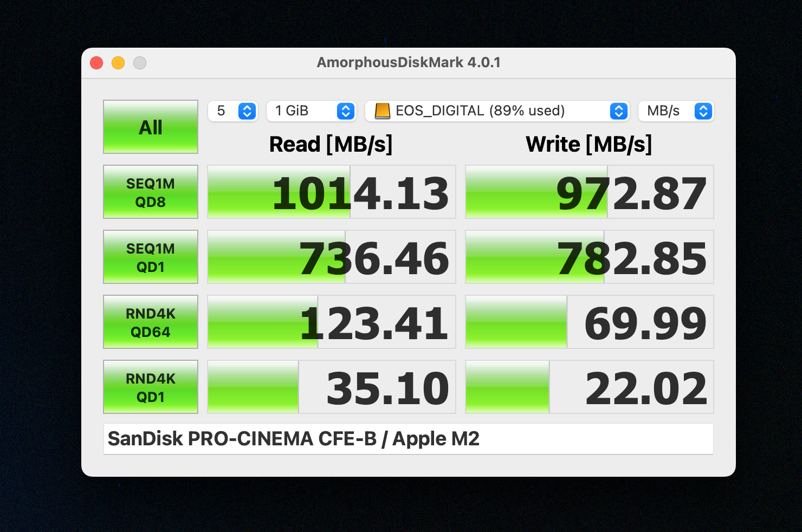Click the orange drive icon beside EOS_DIGITAL
The image size is (802, 532).
point(383,111)
